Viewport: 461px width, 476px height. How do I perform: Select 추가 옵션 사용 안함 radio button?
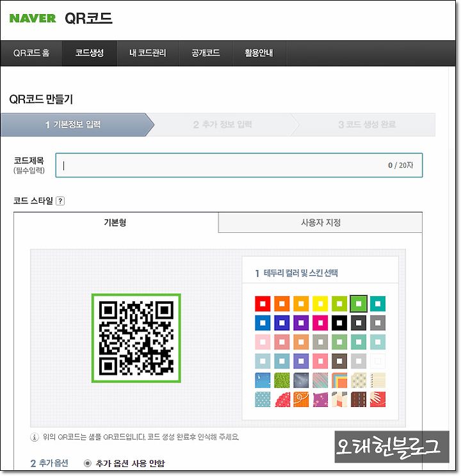pyautogui.click(x=88, y=463)
